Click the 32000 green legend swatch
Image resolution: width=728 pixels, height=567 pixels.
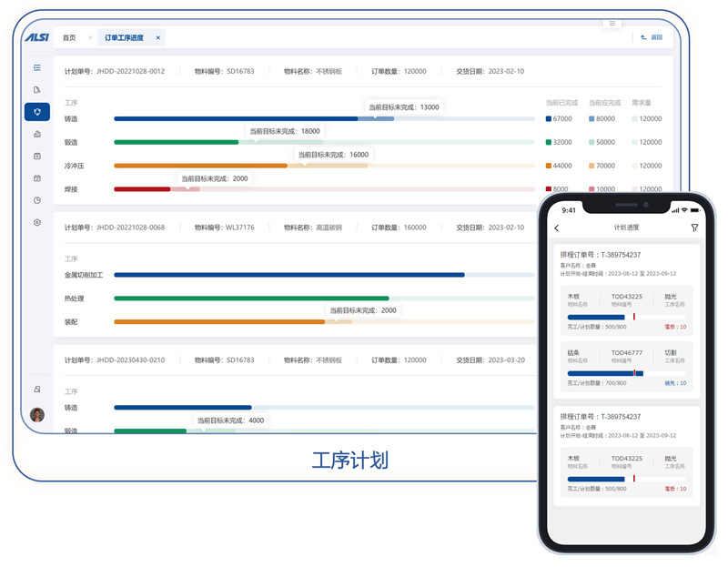[549, 142]
